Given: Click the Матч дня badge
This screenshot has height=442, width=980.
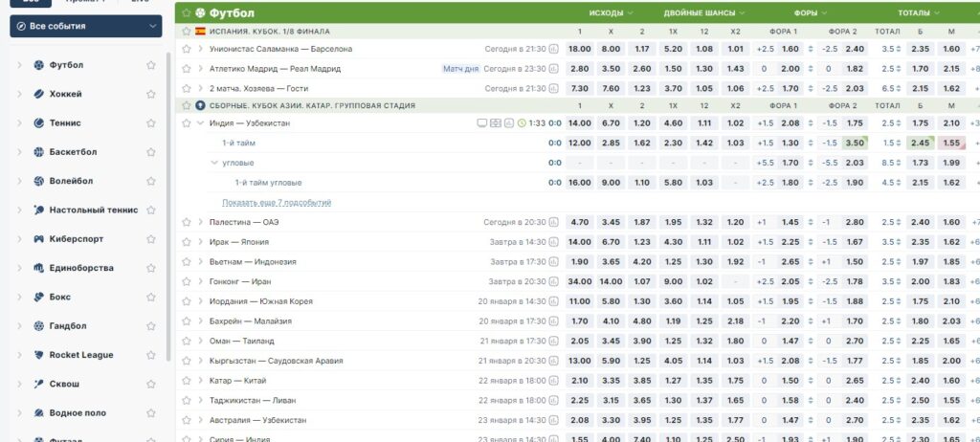Looking at the screenshot, I should pyautogui.click(x=460, y=69).
